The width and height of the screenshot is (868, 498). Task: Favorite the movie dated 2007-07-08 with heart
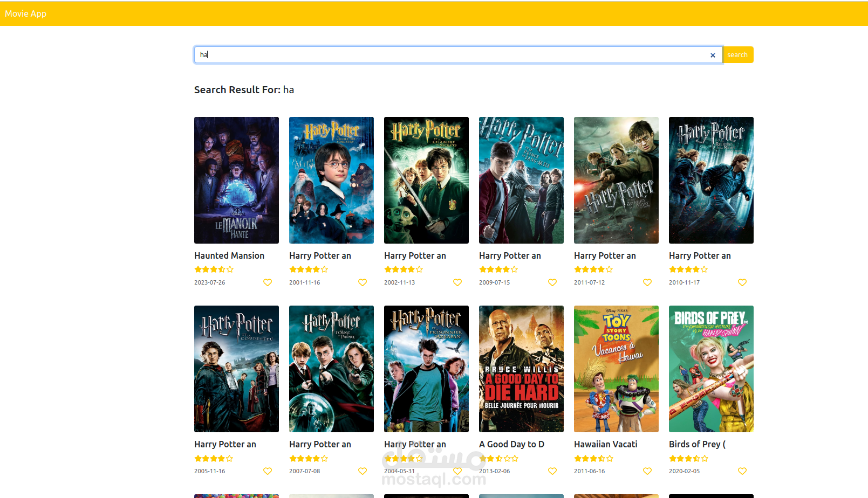click(x=363, y=471)
